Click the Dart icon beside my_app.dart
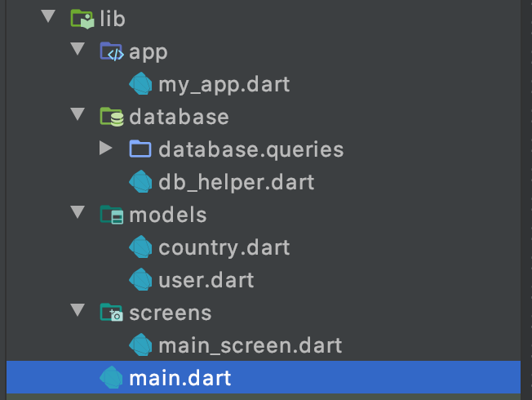Viewport: 532px width, 400px height. (x=140, y=84)
